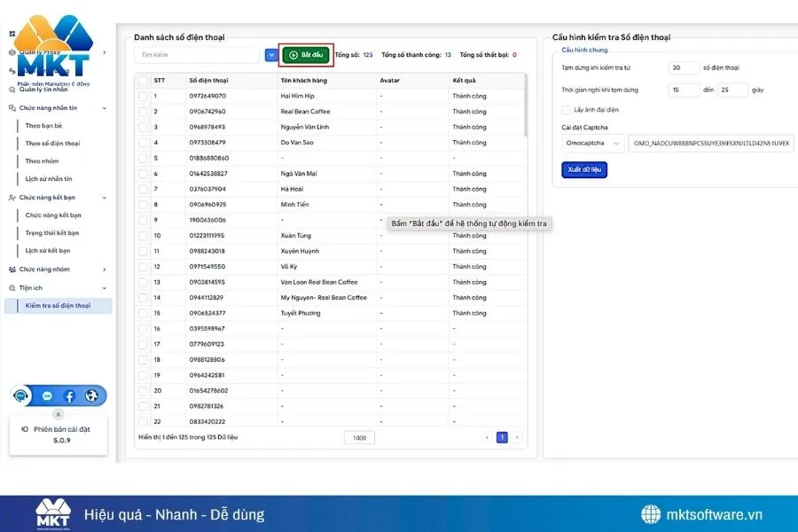Click the Tiện ích sidebar icon
The image size is (798, 532).
point(12,288)
